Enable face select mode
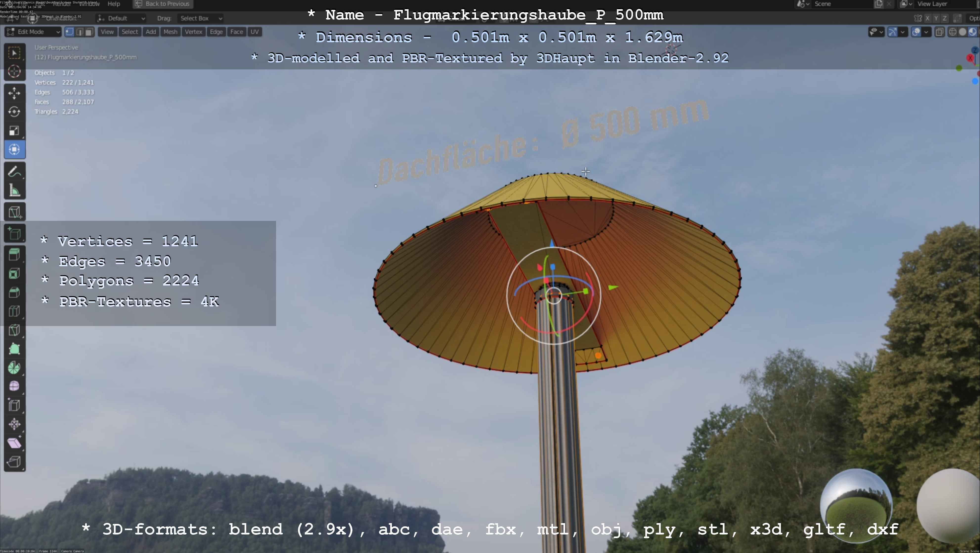The width and height of the screenshot is (980, 553). tap(89, 32)
